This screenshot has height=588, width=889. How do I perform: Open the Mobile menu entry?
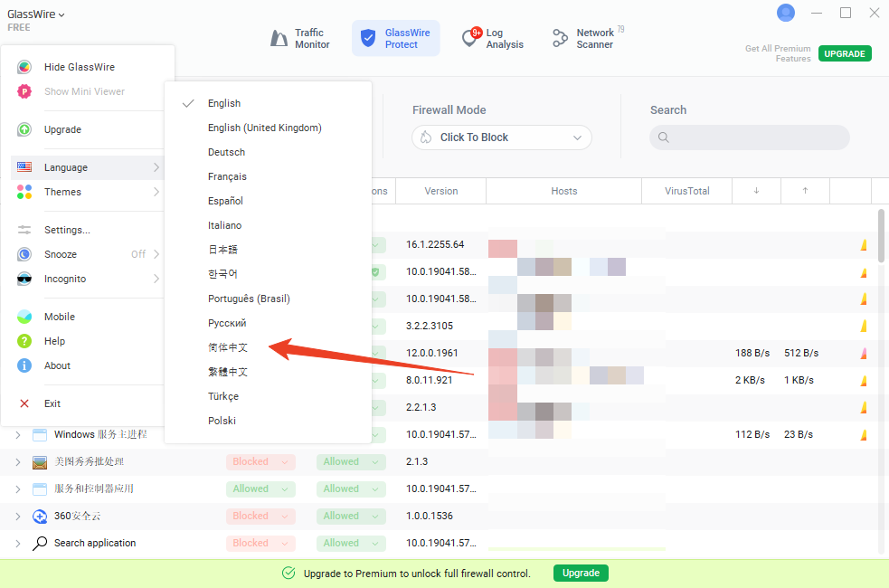pos(60,317)
